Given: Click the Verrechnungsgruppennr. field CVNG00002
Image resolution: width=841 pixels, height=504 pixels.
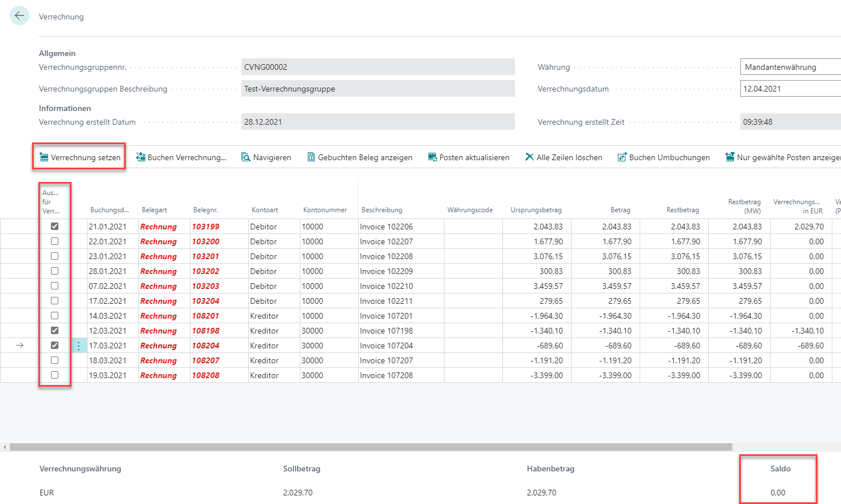Looking at the screenshot, I should point(378,67).
